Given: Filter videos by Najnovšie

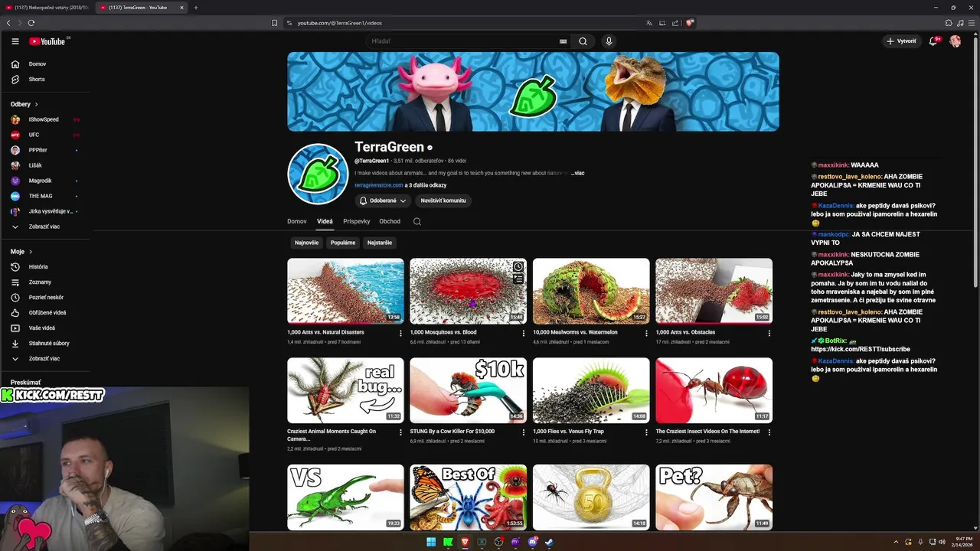Looking at the screenshot, I should [x=307, y=243].
